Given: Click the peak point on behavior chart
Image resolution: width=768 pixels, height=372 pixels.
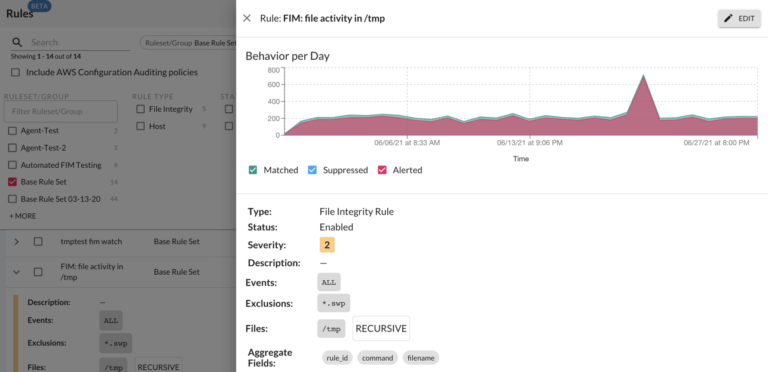Looking at the screenshot, I should pyautogui.click(x=643, y=75).
